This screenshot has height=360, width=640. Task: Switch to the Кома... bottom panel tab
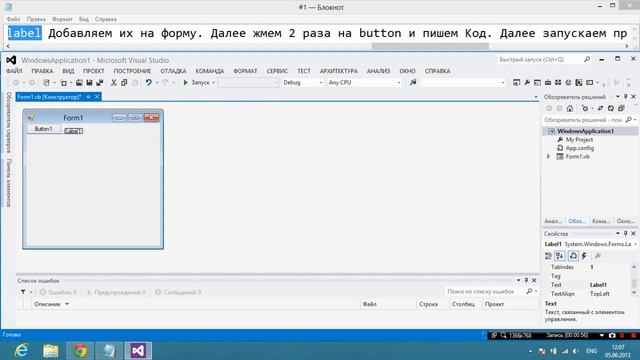(601, 221)
